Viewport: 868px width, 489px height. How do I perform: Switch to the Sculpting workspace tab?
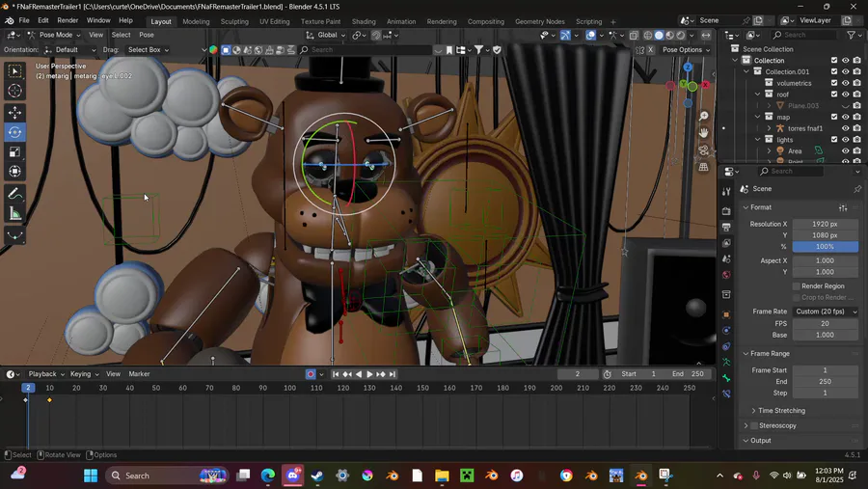(234, 21)
